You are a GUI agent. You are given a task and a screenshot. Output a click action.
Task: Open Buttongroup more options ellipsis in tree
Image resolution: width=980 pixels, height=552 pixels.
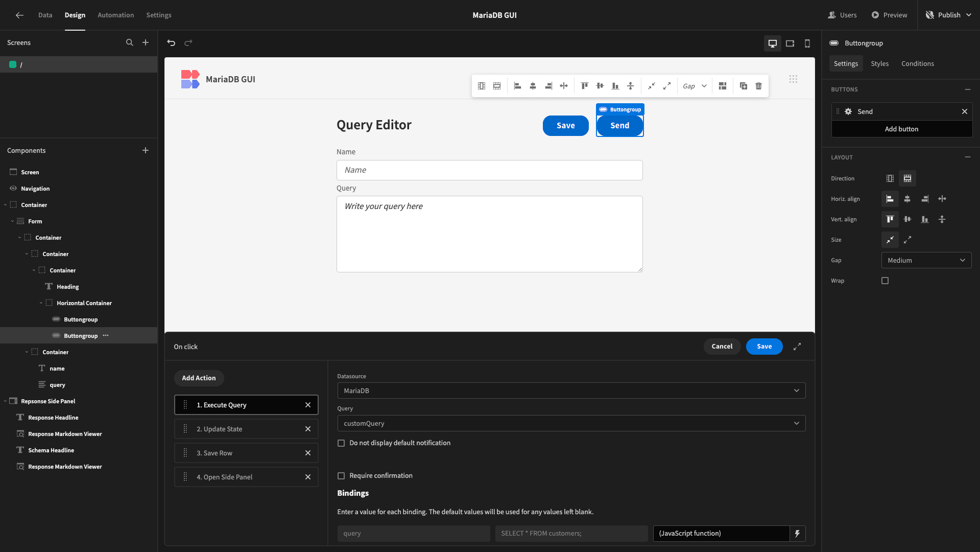106,335
